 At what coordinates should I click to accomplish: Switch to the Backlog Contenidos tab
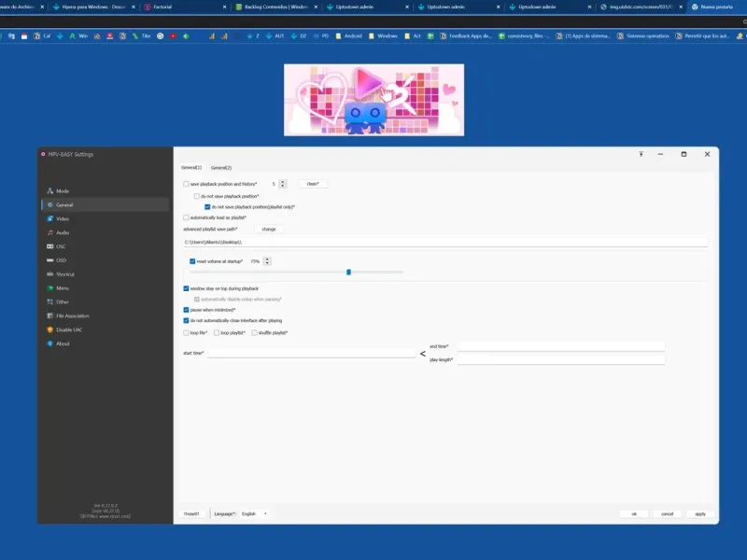pos(276,7)
